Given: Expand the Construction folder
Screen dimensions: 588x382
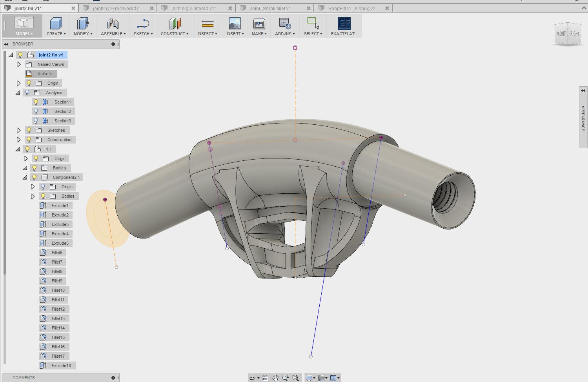Looking at the screenshot, I should click(x=18, y=140).
